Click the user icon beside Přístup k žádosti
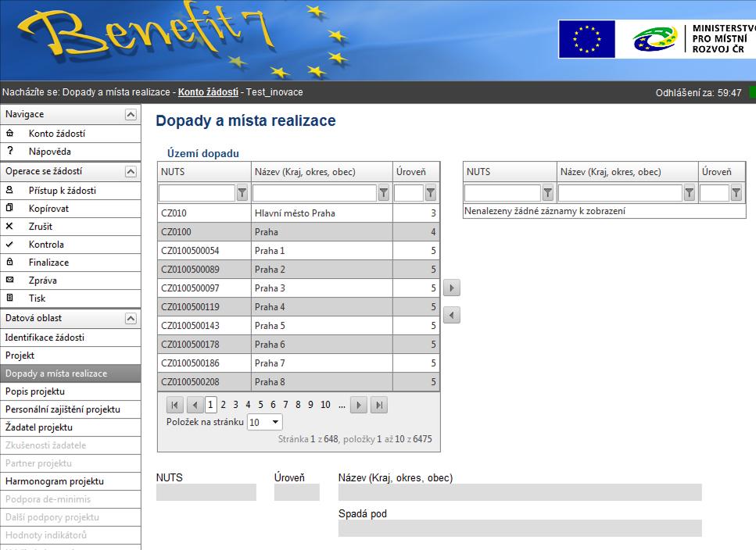This screenshot has width=756, height=550. tap(9, 191)
